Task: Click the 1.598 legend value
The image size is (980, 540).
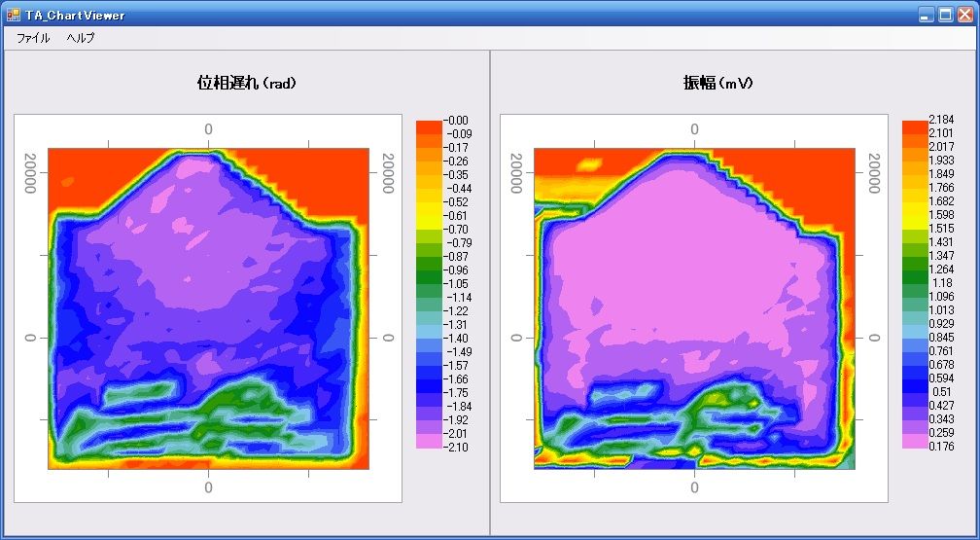Action: coord(941,215)
